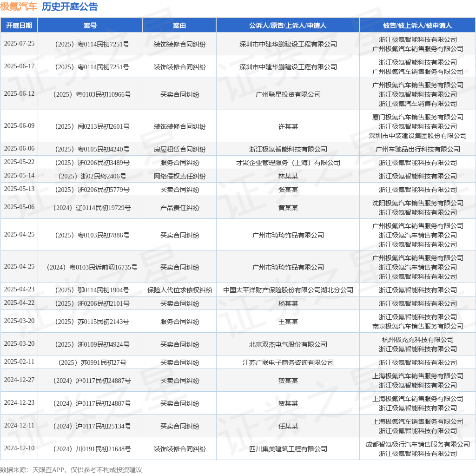
Task: Click plaintiff 中国太平洋财产保险股份有限公司湖北分公司
Action: tap(288, 290)
